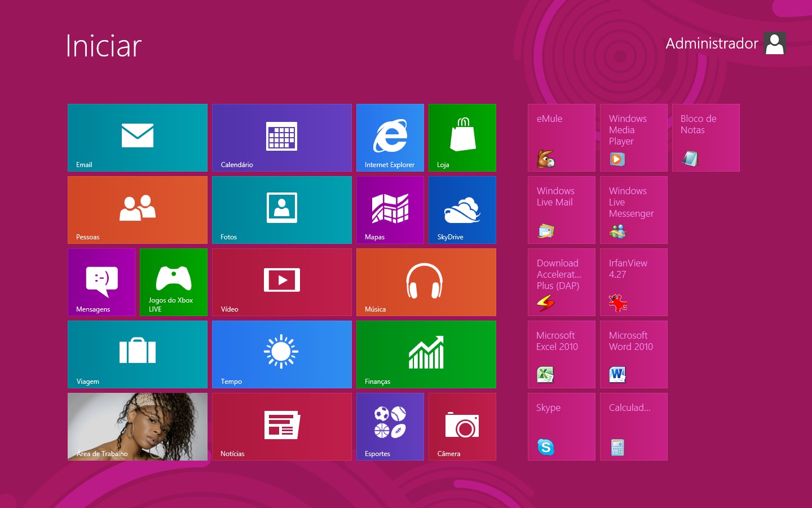Open the SkyDrive tile

(462, 209)
